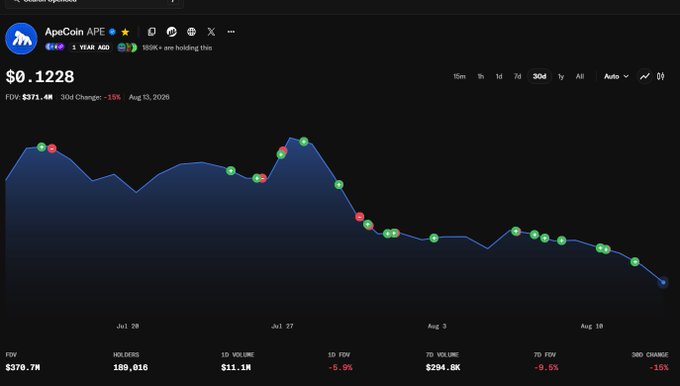Click the 1D FDV -5.9% stat
This screenshot has height=386, width=680.
point(340,362)
